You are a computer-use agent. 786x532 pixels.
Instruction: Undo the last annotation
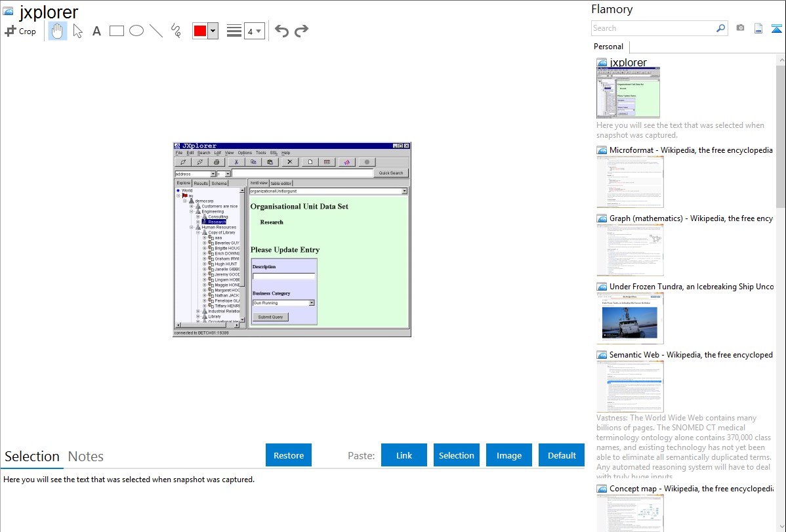(x=281, y=31)
